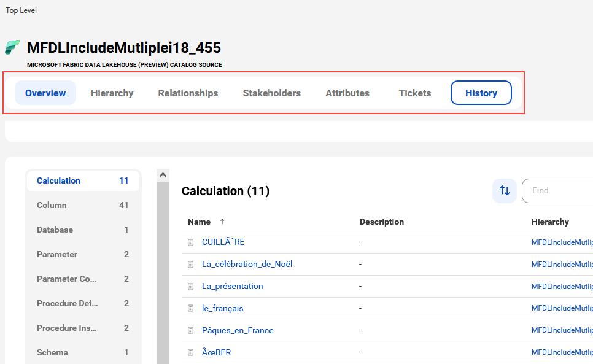Open the Relationships tab
This screenshot has width=593, height=364.
point(188,93)
